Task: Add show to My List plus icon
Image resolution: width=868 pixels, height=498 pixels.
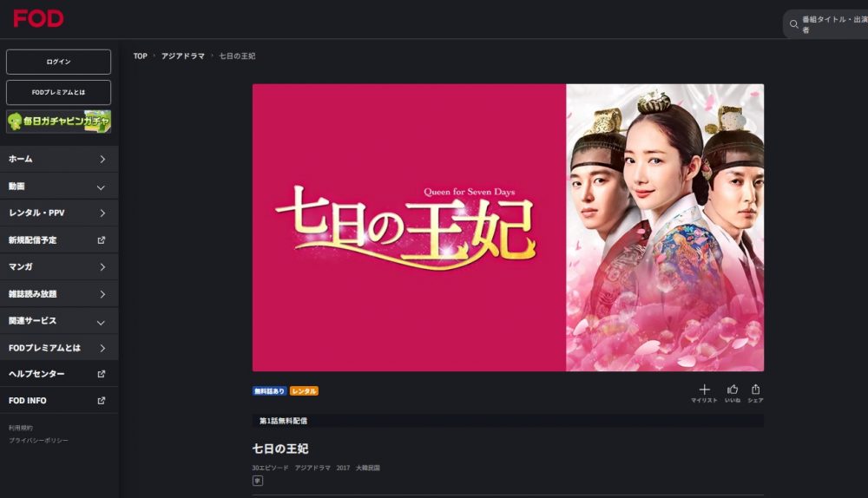Action: coord(704,389)
